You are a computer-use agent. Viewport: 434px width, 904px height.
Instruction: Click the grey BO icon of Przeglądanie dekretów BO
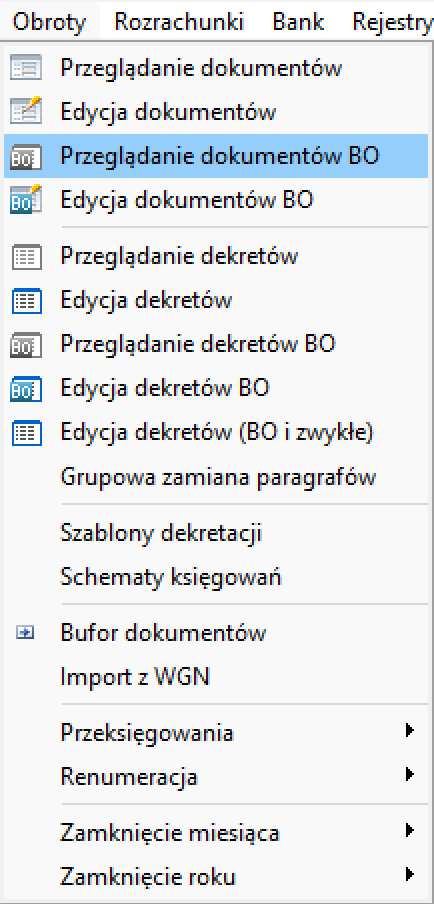[26, 345]
